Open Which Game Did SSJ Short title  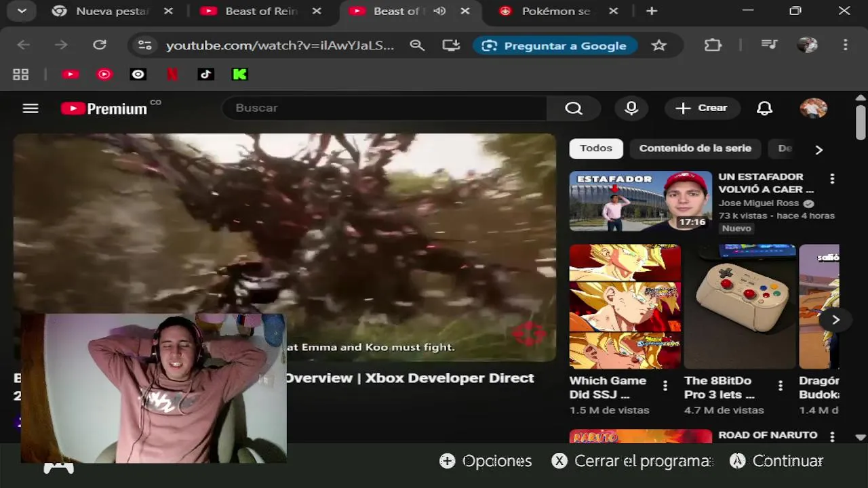(x=608, y=387)
